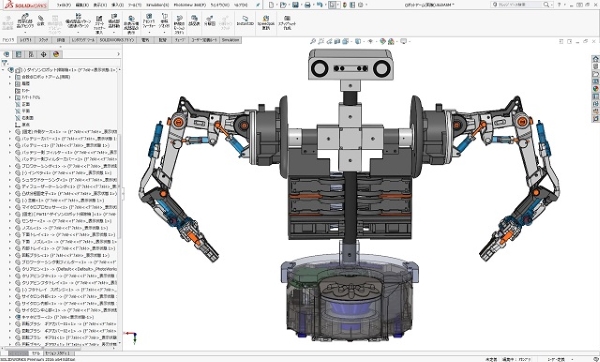Click the Section View icon
The image size is (600, 362).
338,41
